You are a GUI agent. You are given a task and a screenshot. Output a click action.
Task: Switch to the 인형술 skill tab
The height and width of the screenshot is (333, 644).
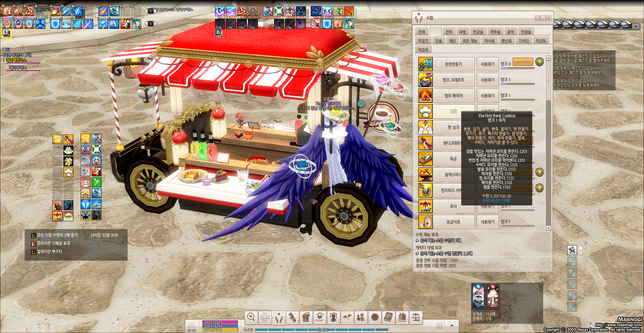pos(526,32)
